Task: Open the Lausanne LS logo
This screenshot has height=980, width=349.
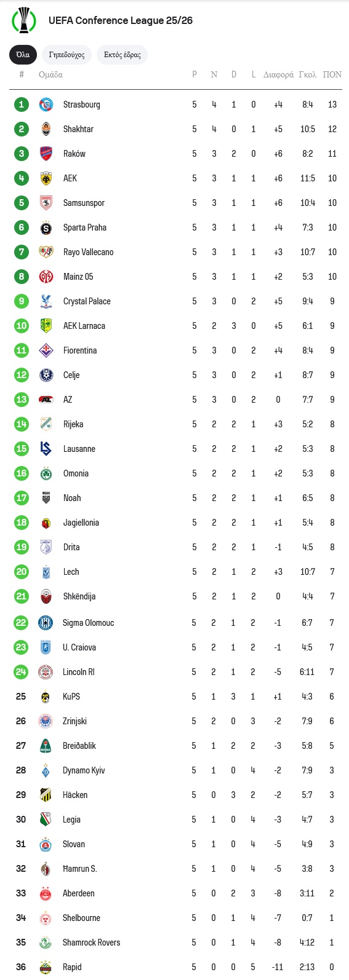Action: (46, 449)
